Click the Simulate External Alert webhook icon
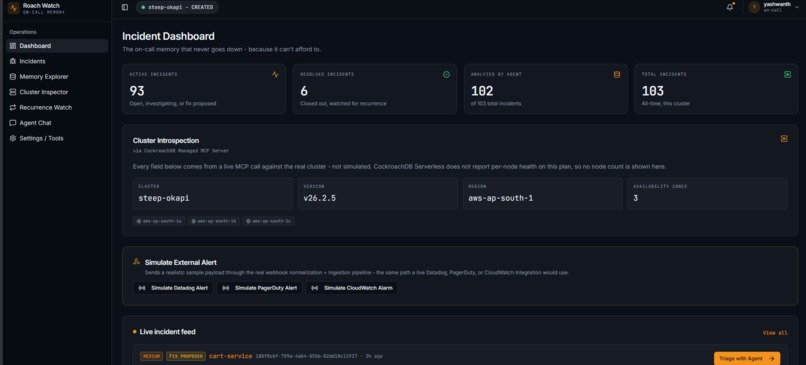The height and width of the screenshot is (365, 806). (x=136, y=262)
